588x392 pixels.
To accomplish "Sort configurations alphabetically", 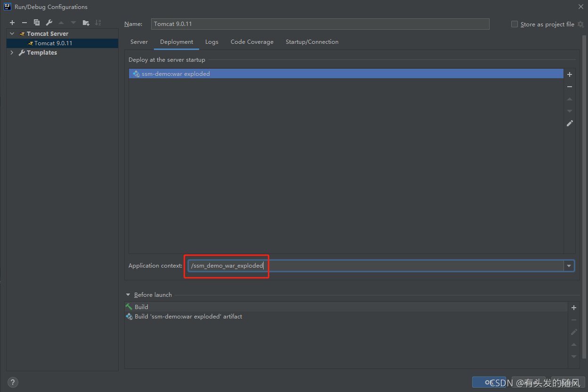I will click(98, 23).
